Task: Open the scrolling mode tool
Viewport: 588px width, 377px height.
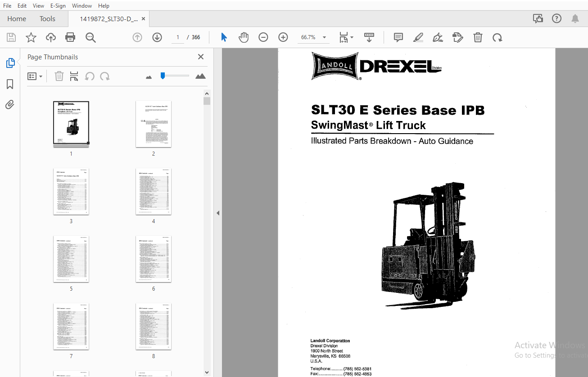Action: [369, 37]
